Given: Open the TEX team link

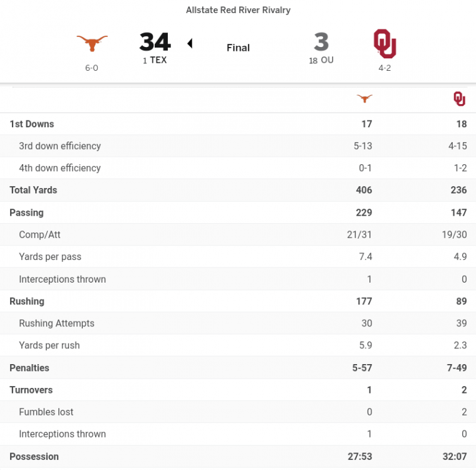Looking at the screenshot, I should point(158,60).
